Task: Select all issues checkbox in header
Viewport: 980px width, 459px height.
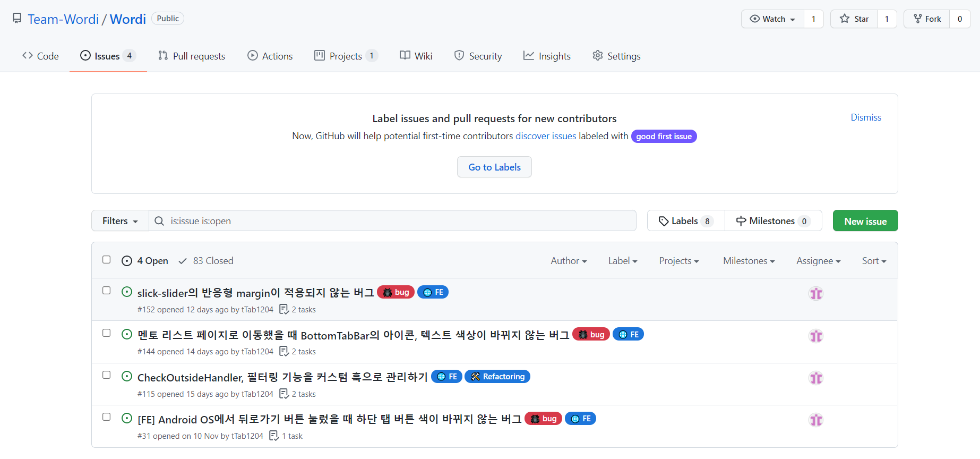Action: 107,260
